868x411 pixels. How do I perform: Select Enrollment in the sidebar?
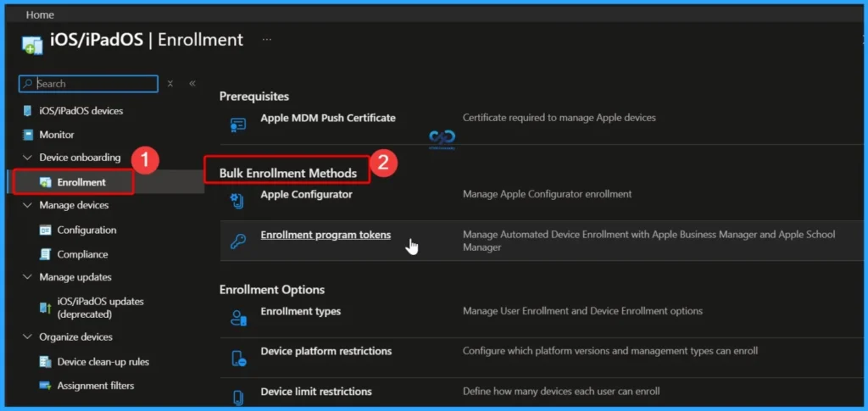[81, 182]
